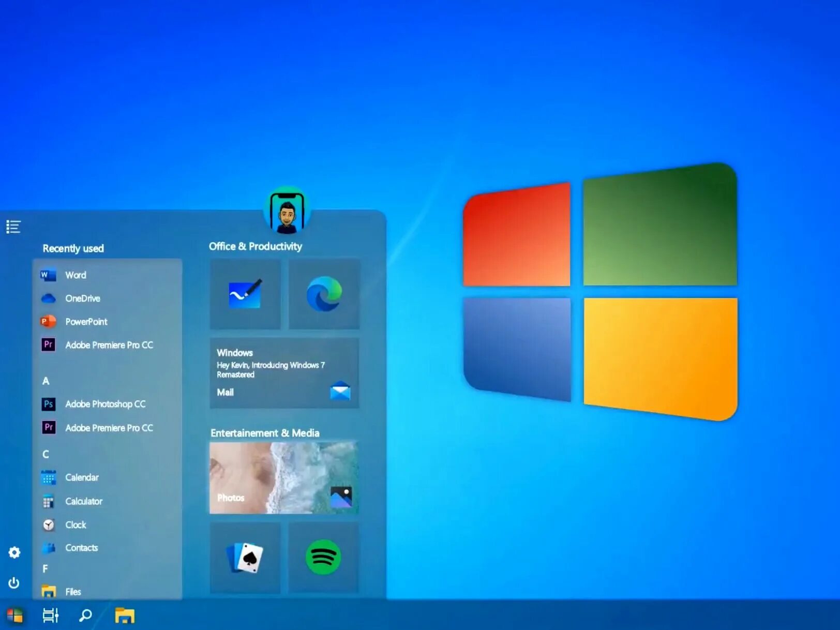Select the Recently used section heading
The width and height of the screenshot is (840, 630).
pyautogui.click(x=73, y=248)
